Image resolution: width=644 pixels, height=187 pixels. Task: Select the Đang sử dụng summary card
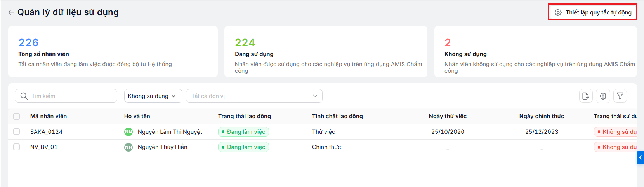coord(326,52)
